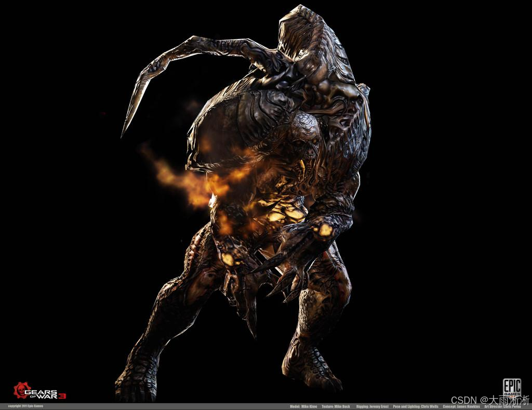Click "Pose and Lighting: Chris Wells" credit
532x410 pixels.
click(416, 406)
